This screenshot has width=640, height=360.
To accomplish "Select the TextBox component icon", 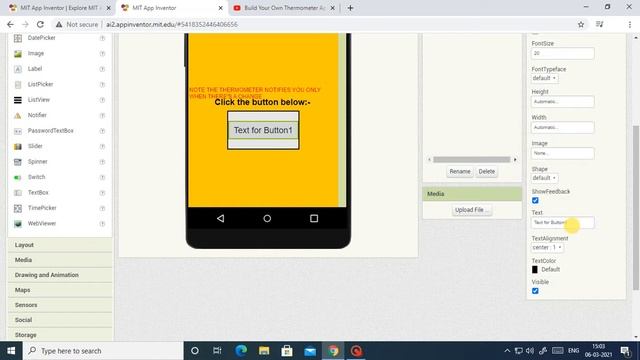I will click(x=18, y=193).
